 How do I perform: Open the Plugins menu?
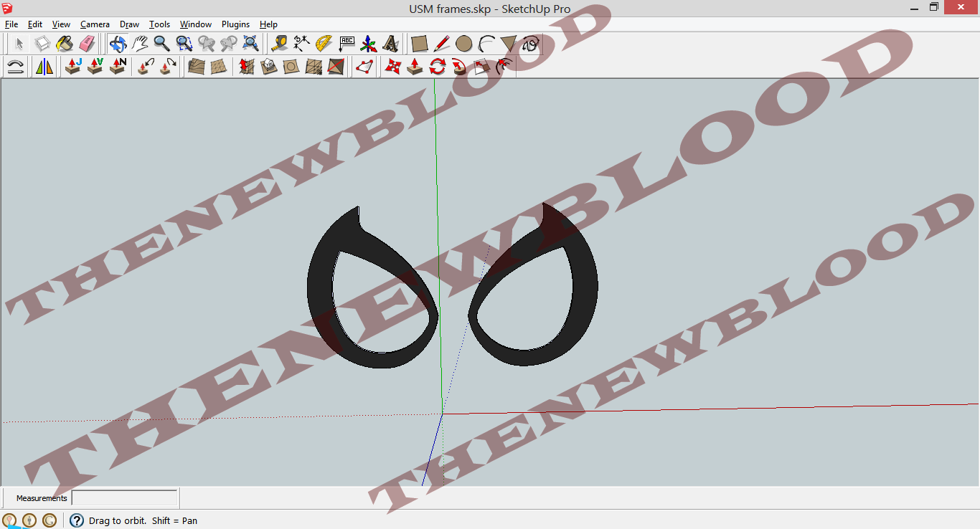(x=235, y=24)
